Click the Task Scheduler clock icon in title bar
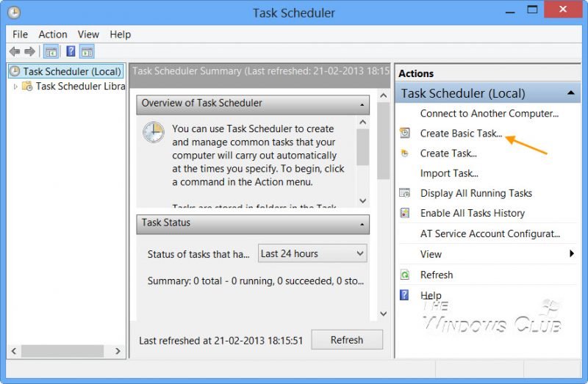Image resolution: width=588 pixels, height=384 pixels. coord(14,12)
